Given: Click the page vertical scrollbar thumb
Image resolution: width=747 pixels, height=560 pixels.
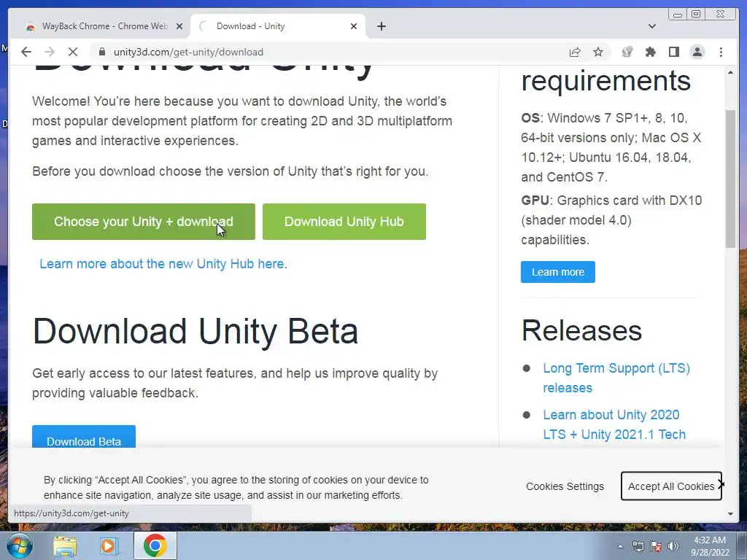Looking at the screenshot, I should (x=730, y=179).
